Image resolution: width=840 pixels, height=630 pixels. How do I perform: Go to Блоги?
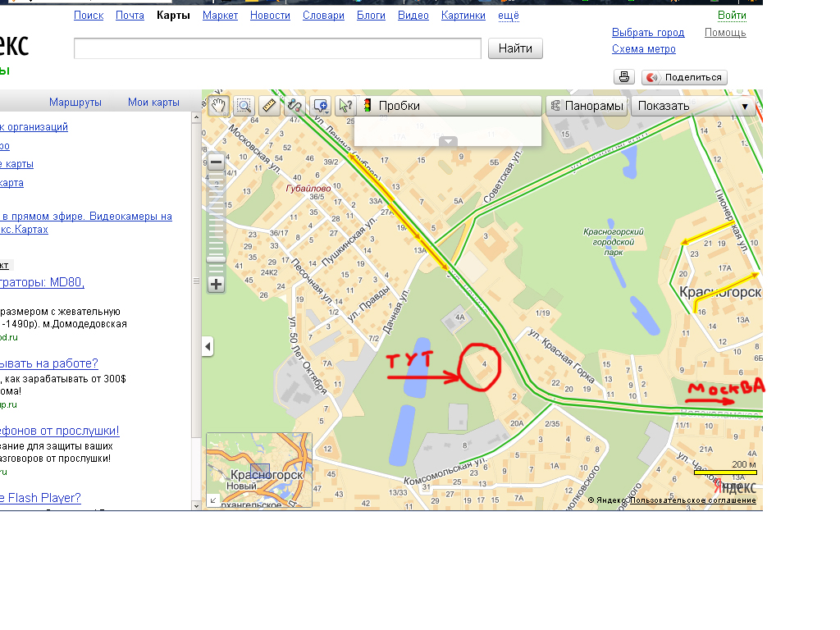click(372, 16)
